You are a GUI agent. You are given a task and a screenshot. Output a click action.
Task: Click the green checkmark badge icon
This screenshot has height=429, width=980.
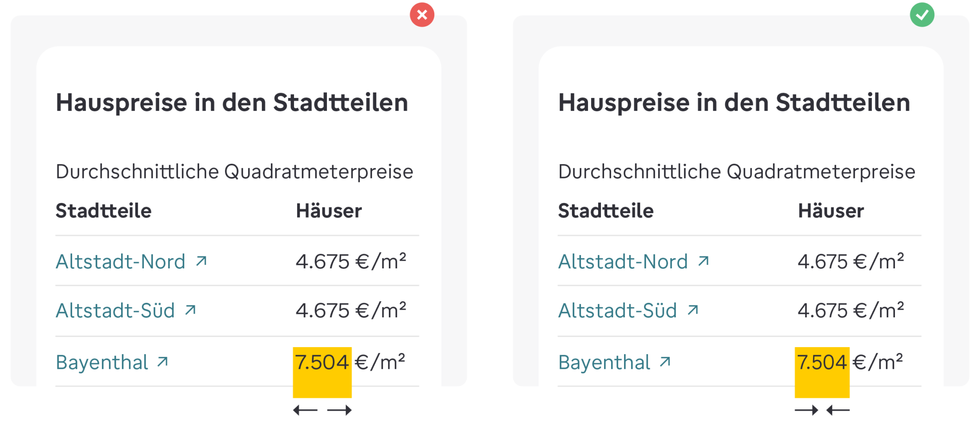[922, 15]
